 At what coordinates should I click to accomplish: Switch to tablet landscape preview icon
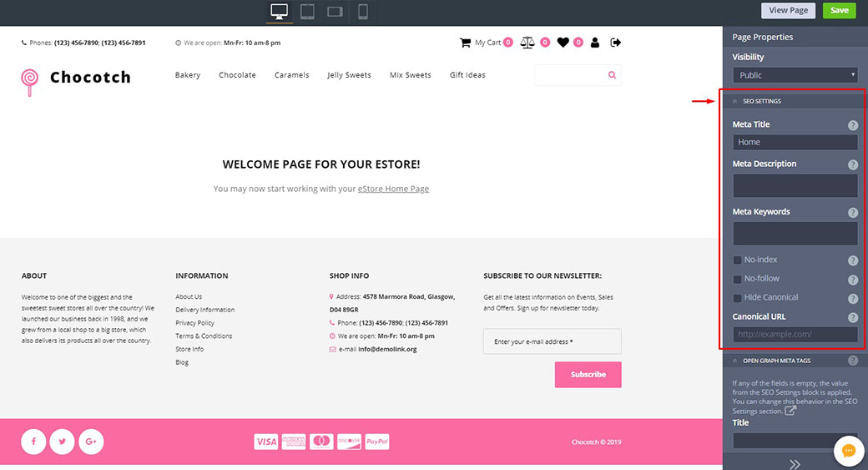coord(335,12)
